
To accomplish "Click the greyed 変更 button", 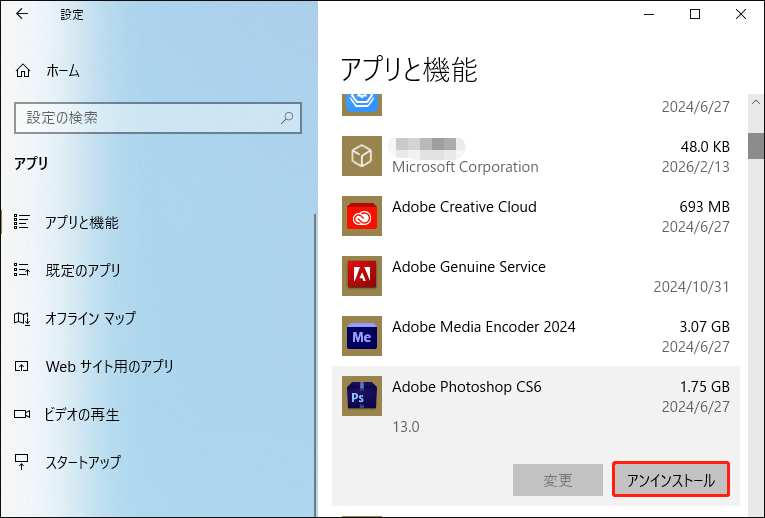I will click(x=558, y=480).
